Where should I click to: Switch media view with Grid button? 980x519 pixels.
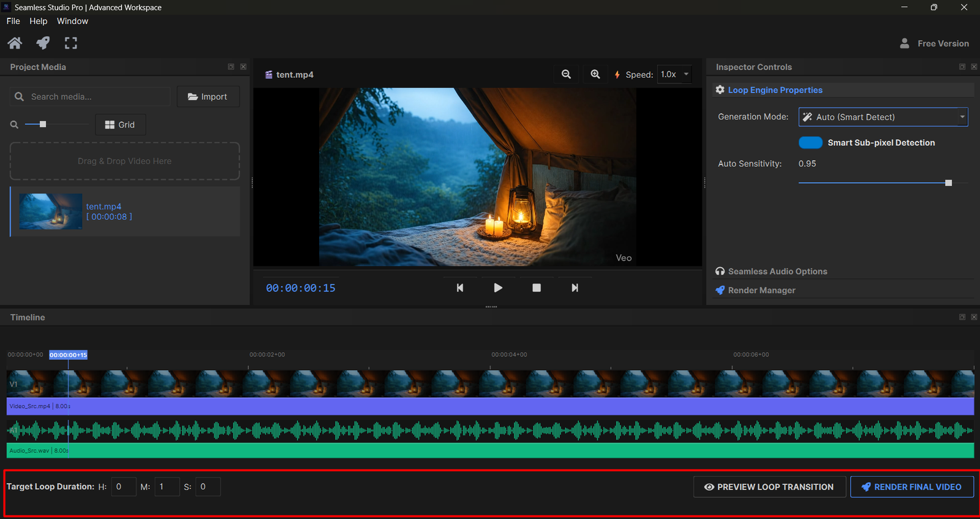click(x=121, y=124)
